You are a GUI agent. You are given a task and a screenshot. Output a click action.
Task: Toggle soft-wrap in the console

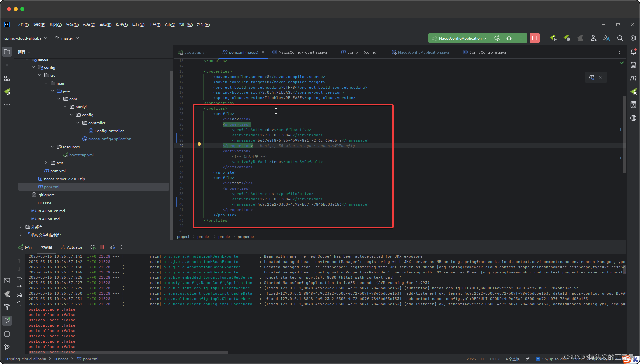click(x=19, y=278)
